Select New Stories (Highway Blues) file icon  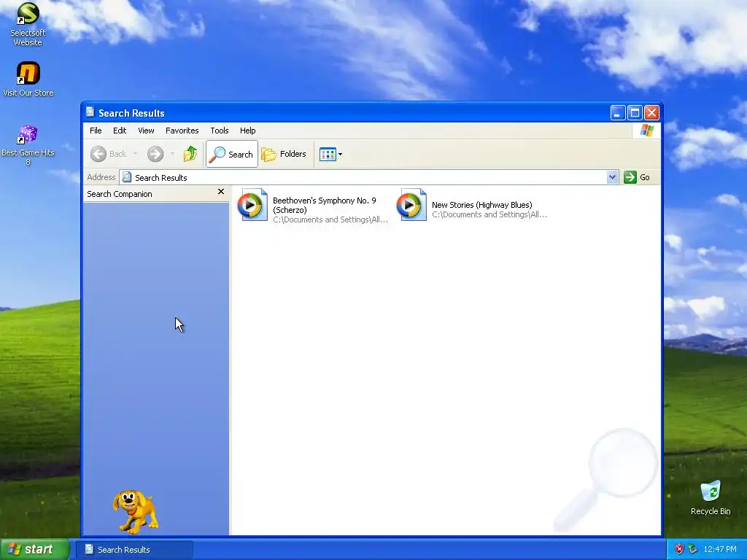pyautogui.click(x=411, y=205)
